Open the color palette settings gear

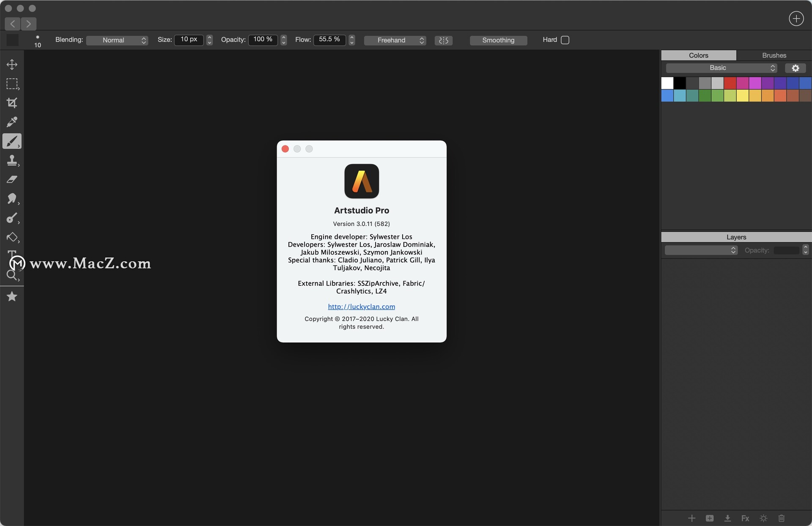[x=795, y=68]
